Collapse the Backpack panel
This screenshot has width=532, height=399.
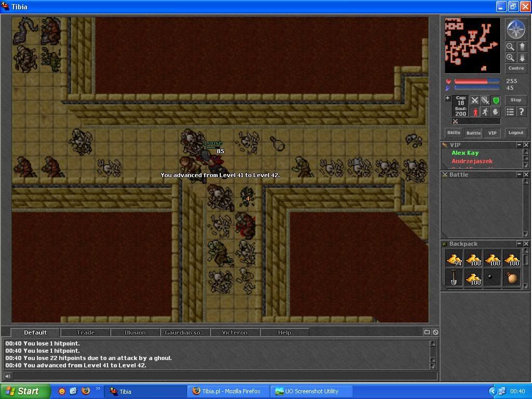pos(519,244)
